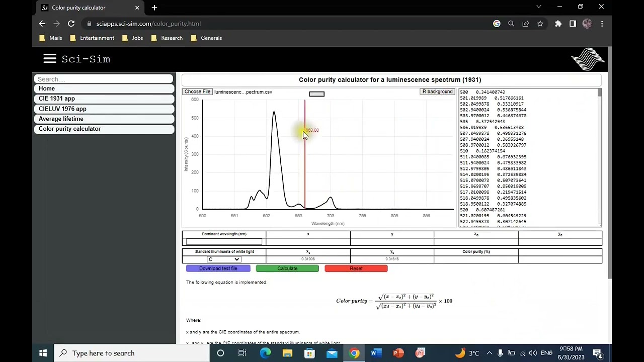Click the luminescenc...pectrum.csv file name
Screen dimensions: 644x362
coord(243,92)
